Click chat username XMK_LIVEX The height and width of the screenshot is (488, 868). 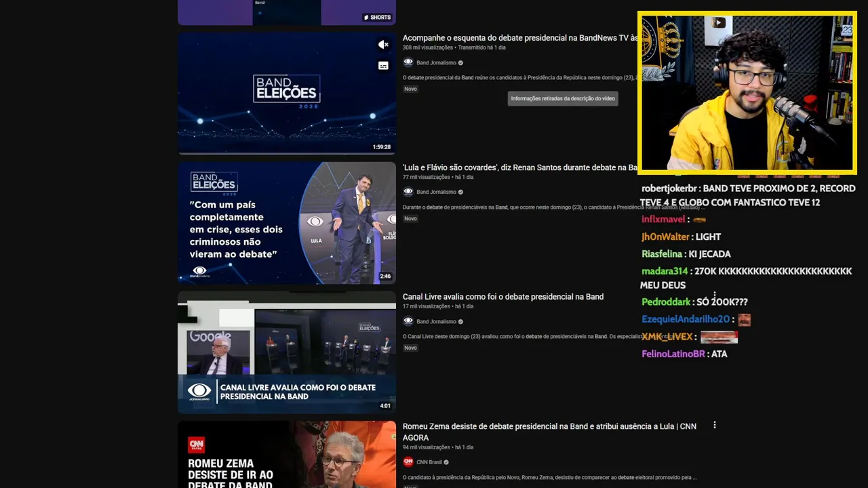[667, 337]
